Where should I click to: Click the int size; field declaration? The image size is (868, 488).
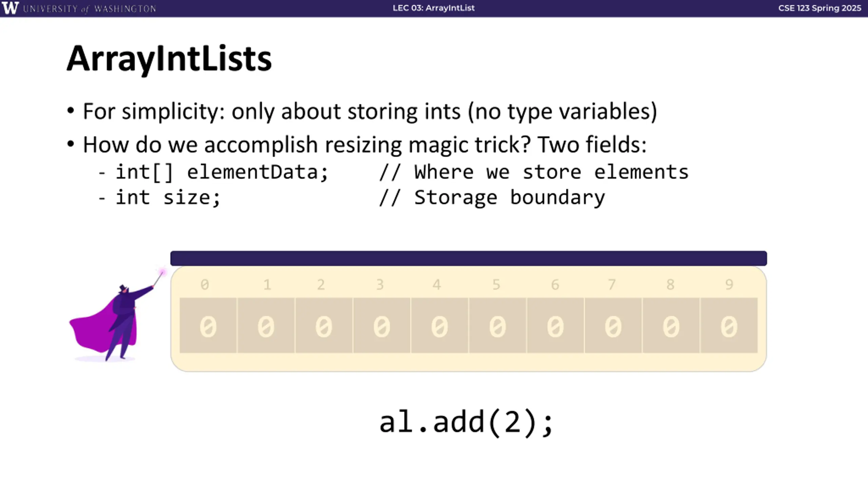click(x=168, y=197)
